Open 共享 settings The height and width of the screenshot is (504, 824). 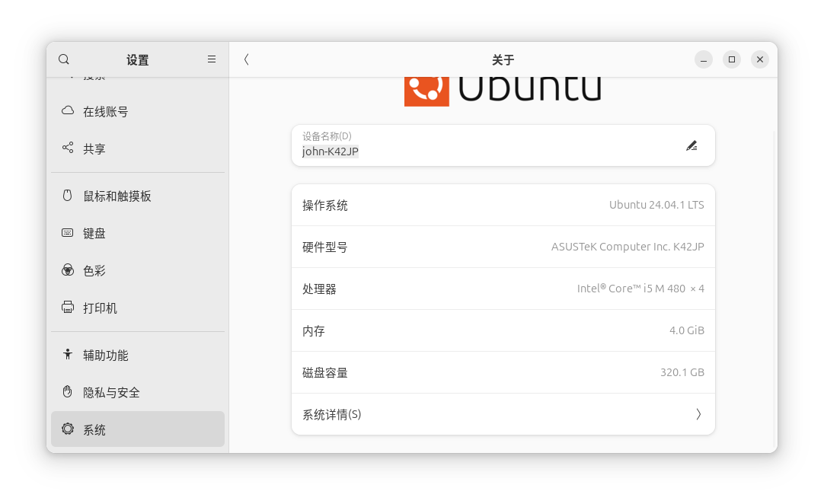94,149
